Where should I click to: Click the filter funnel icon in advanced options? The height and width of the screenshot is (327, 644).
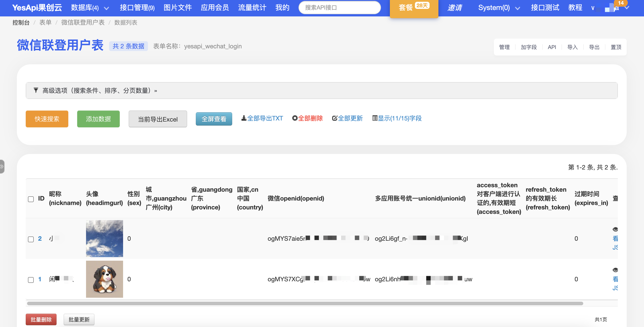(x=36, y=90)
